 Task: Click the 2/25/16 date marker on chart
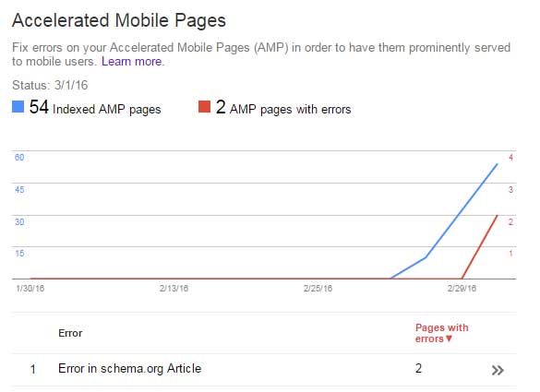tap(318, 288)
